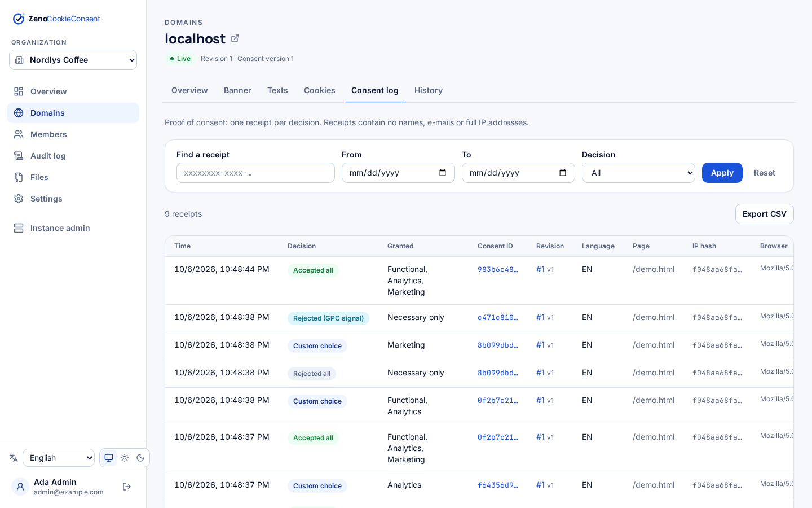Click the Domains globe icon
This screenshot has height=508, width=812.
[x=19, y=113]
